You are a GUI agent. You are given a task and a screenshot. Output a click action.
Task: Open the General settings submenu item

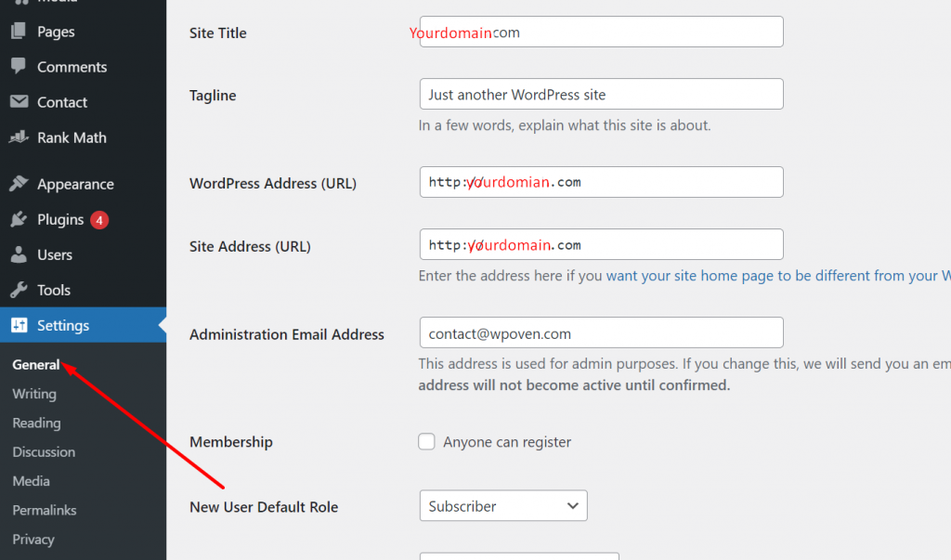tap(36, 365)
